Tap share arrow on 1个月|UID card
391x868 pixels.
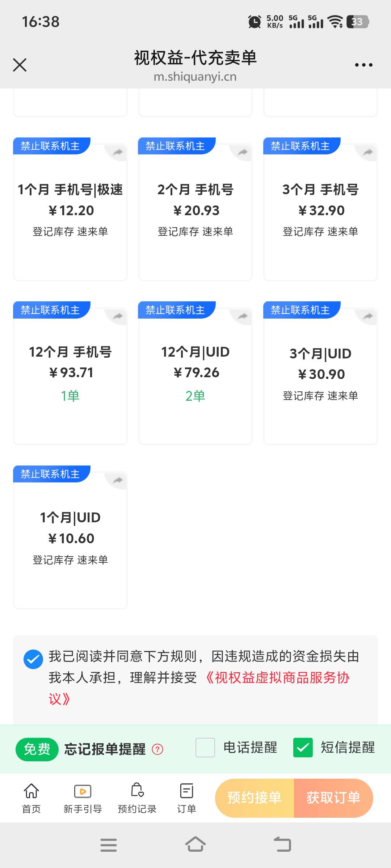118,480
